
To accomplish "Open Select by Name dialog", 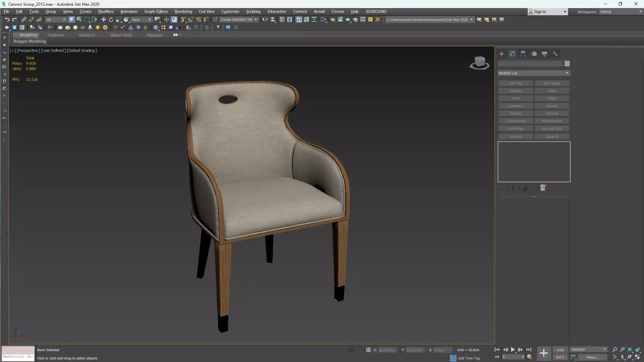I will [79, 19].
